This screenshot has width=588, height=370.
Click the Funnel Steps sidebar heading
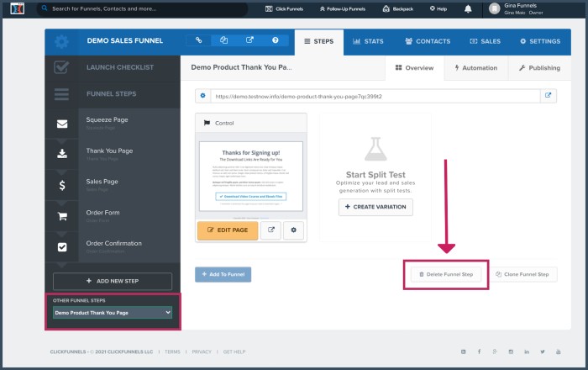click(x=112, y=94)
